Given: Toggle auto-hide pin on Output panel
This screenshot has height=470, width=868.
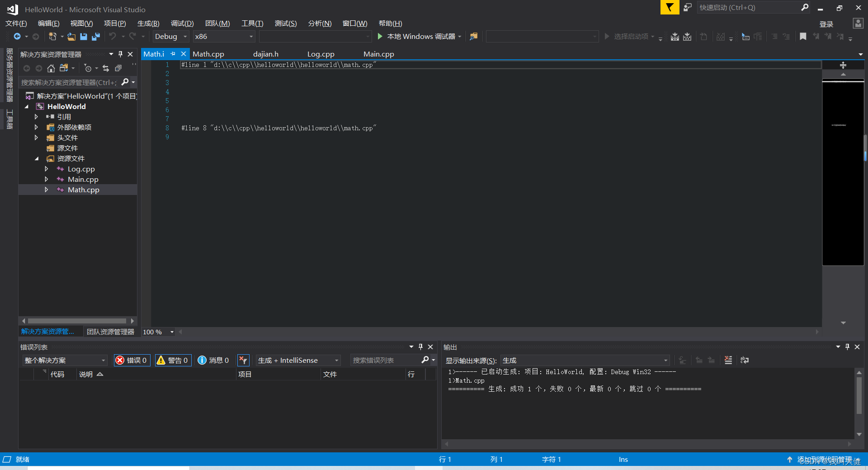Looking at the screenshot, I should (x=847, y=347).
